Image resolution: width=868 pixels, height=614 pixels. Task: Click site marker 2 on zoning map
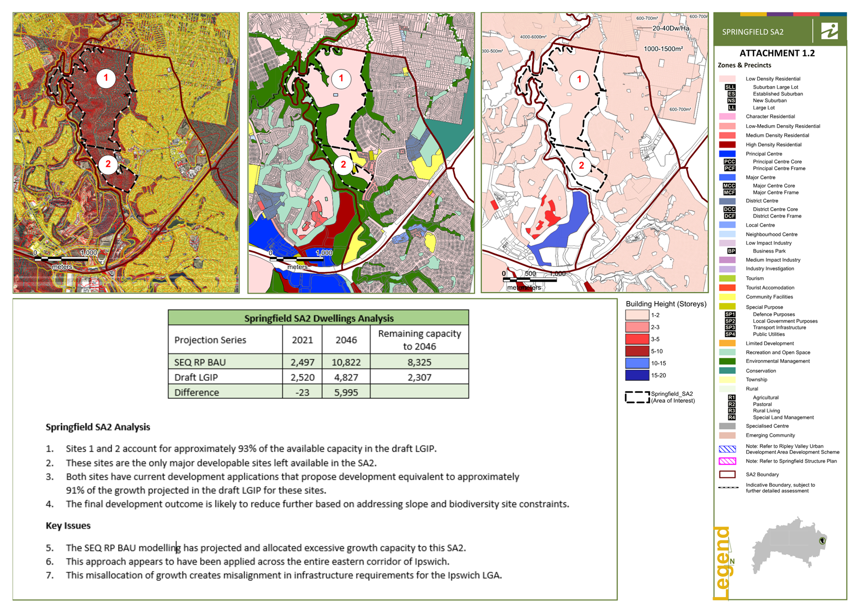[x=343, y=165]
